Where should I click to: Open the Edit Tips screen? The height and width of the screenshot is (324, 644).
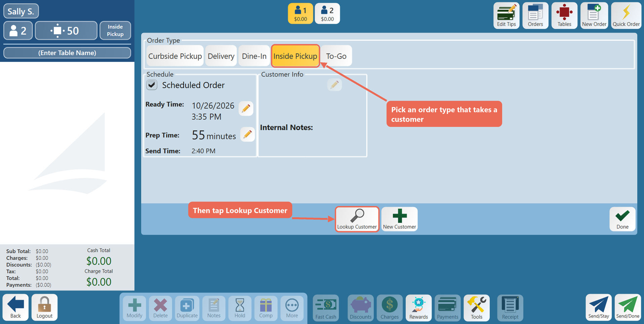point(506,15)
